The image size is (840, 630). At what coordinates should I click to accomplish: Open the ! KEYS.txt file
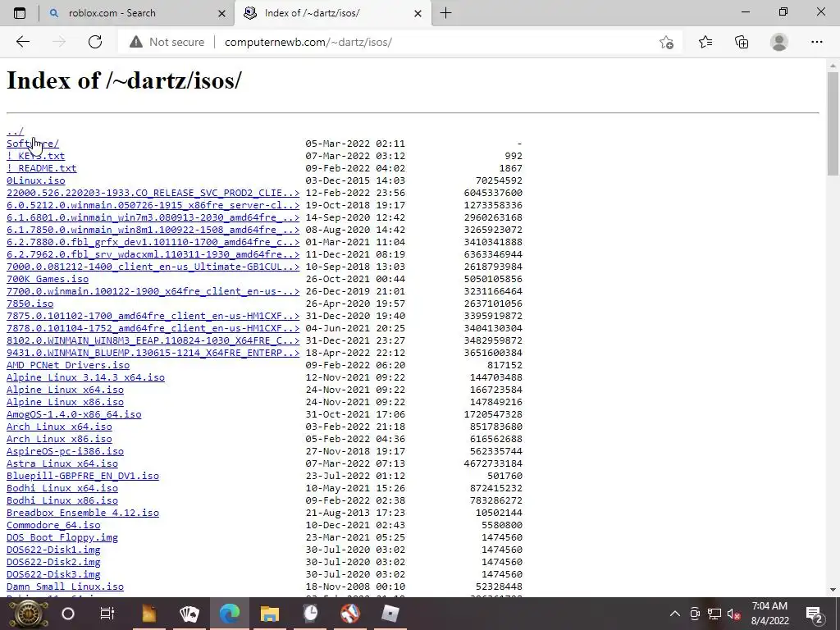tap(35, 156)
